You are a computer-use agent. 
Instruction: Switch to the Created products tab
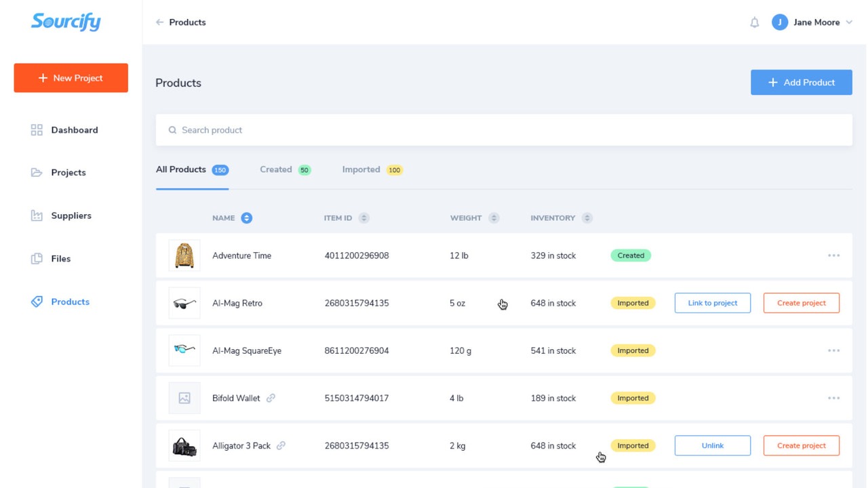(275, 169)
